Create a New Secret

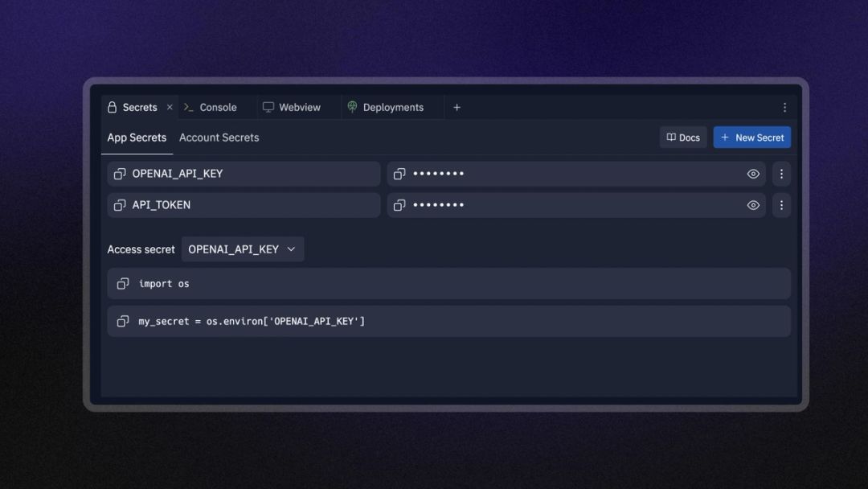click(x=751, y=138)
